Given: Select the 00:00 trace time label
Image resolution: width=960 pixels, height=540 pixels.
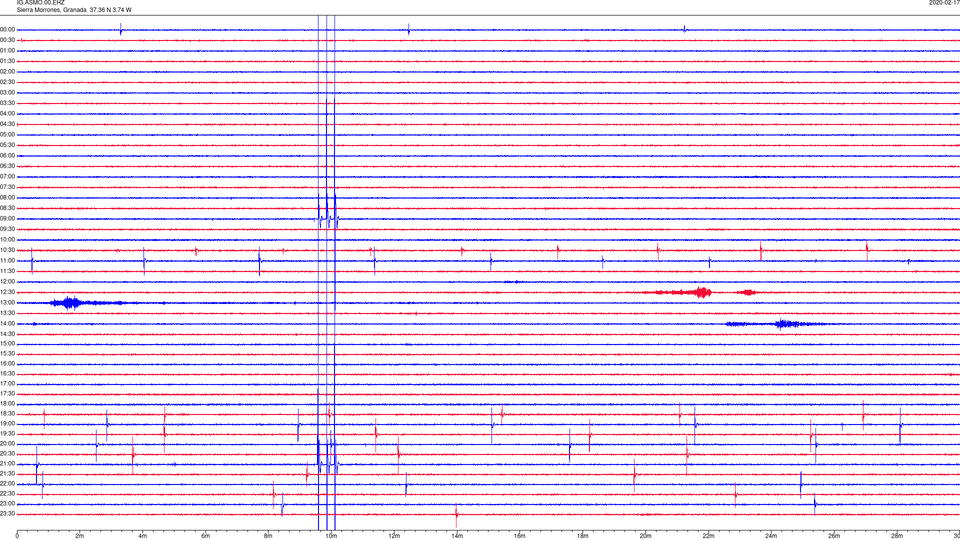Looking at the screenshot, I should point(7,29).
